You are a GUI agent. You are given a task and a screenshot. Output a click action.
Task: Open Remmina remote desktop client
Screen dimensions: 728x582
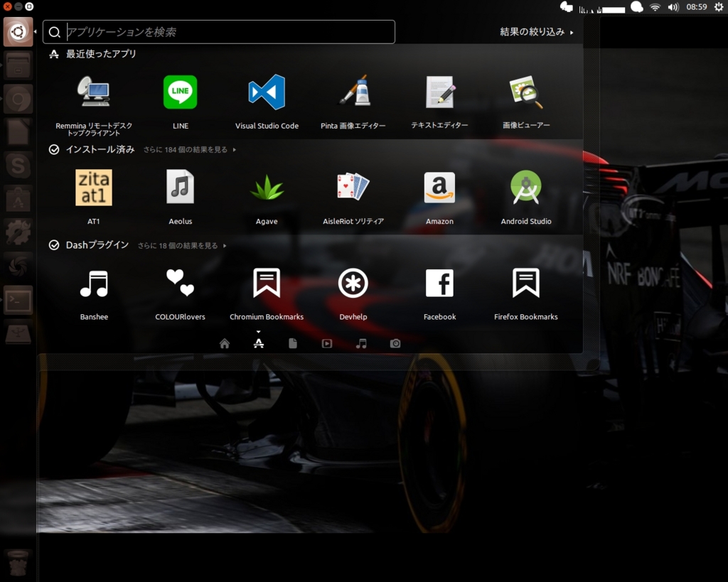[94, 104]
